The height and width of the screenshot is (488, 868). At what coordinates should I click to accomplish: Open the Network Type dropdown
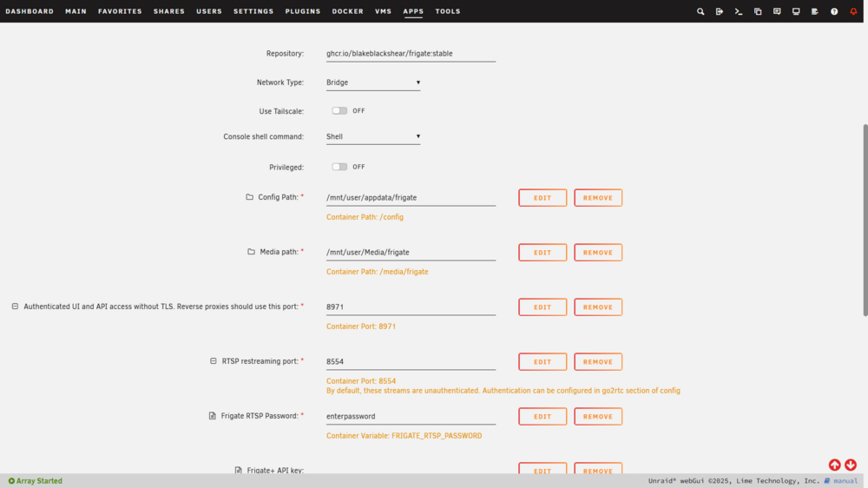click(373, 82)
